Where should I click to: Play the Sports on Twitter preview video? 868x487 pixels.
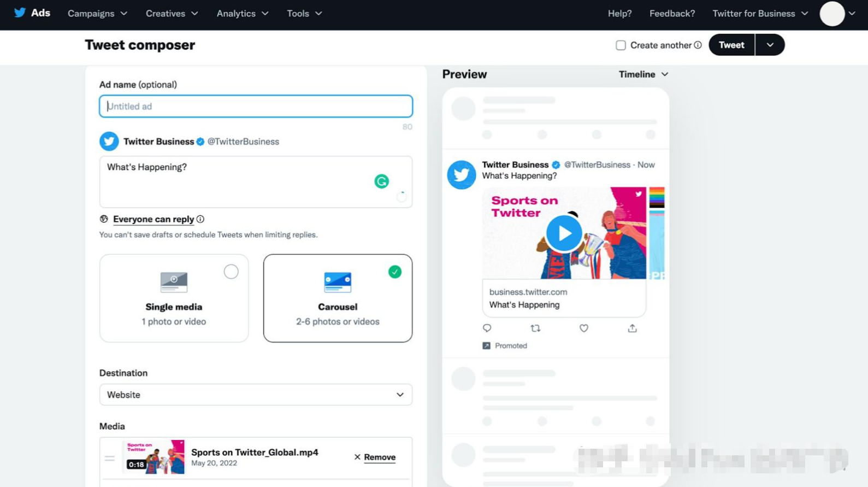pos(564,233)
